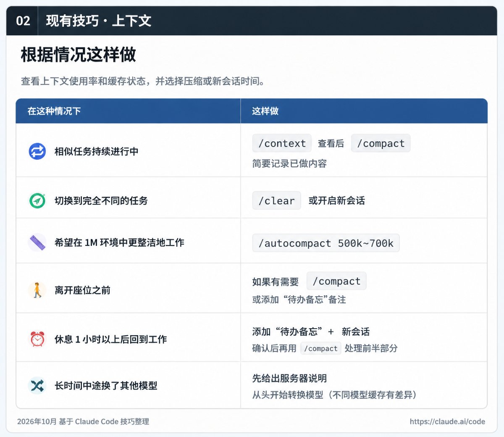The image size is (504, 437).
Task: Click the red alarm clock icon
Action: tap(37, 339)
